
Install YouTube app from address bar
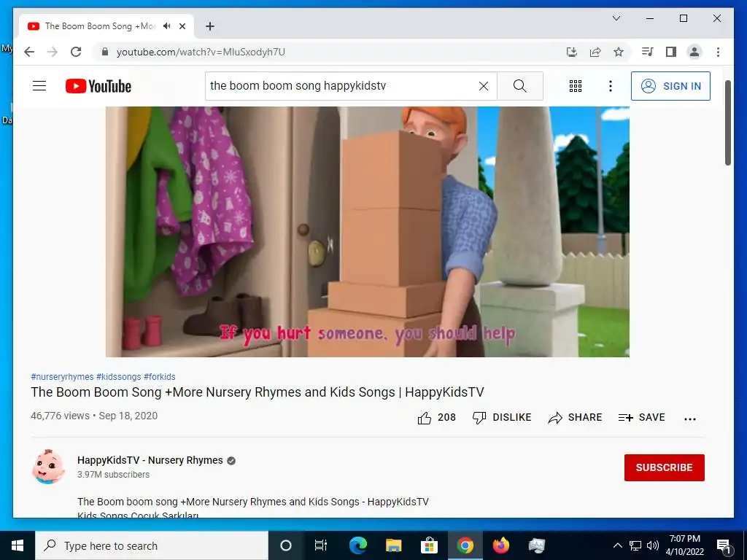click(572, 52)
